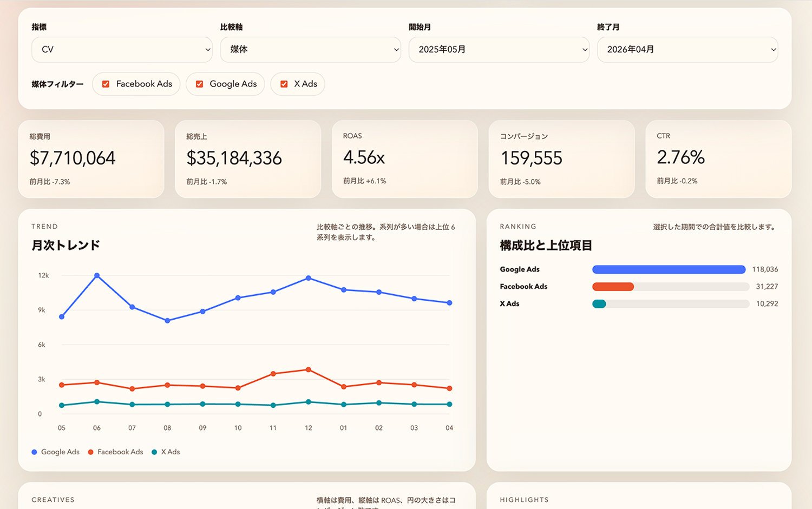The height and width of the screenshot is (509, 812).
Task: Select the X Ads ranking row label
Action: (x=509, y=304)
